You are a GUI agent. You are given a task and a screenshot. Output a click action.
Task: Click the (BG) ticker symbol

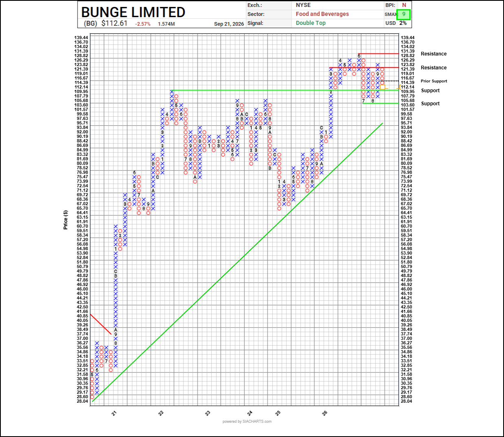tap(91, 23)
